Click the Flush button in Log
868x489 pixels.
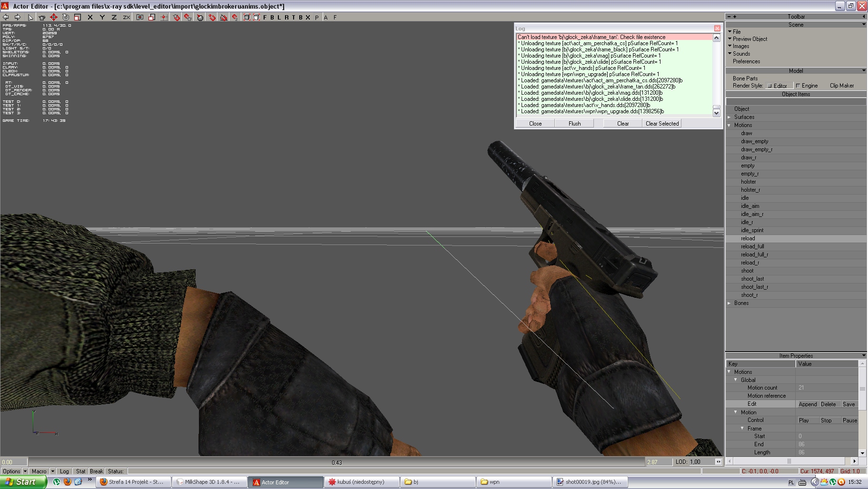[574, 123]
